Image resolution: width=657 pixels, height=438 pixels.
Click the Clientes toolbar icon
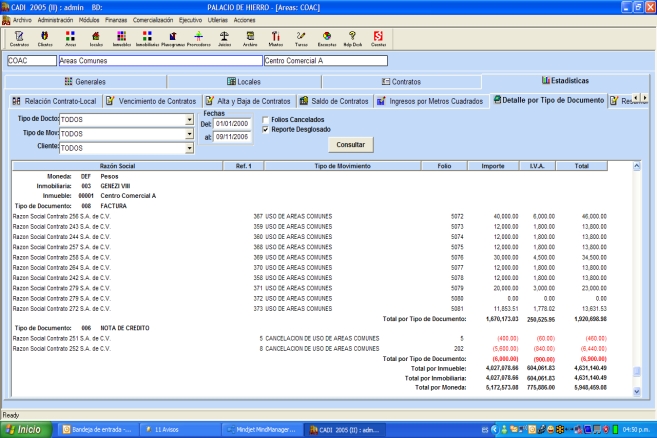click(44, 38)
